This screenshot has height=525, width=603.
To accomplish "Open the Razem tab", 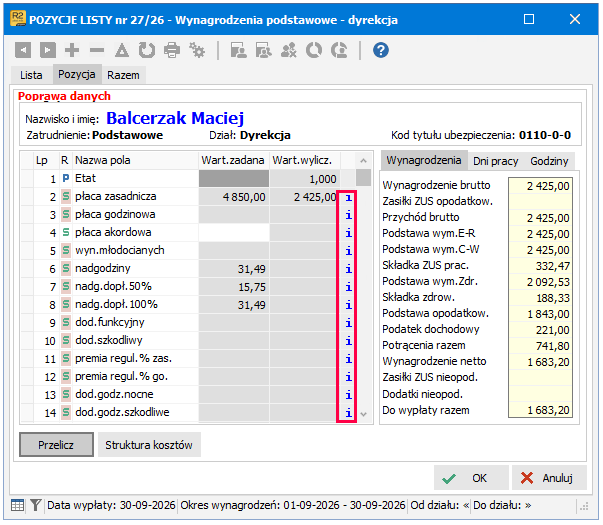I will click(x=123, y=75).
